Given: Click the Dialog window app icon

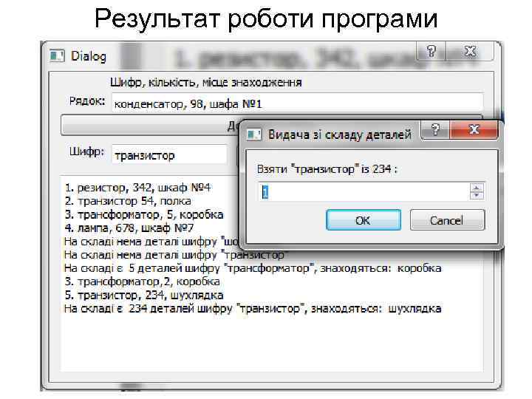Looking at the screenshot, I should pos(57,55).
